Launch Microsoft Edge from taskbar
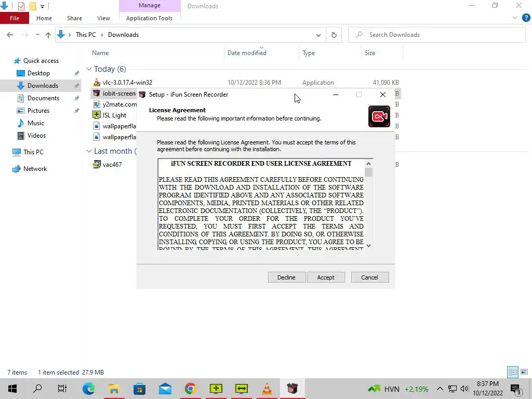This screenshot has width=532, height=399. 88,389
